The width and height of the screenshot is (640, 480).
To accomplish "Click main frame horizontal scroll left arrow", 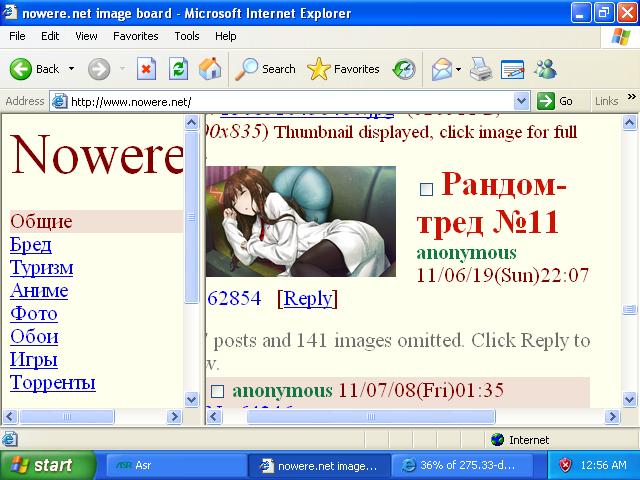I will [214, 417].
